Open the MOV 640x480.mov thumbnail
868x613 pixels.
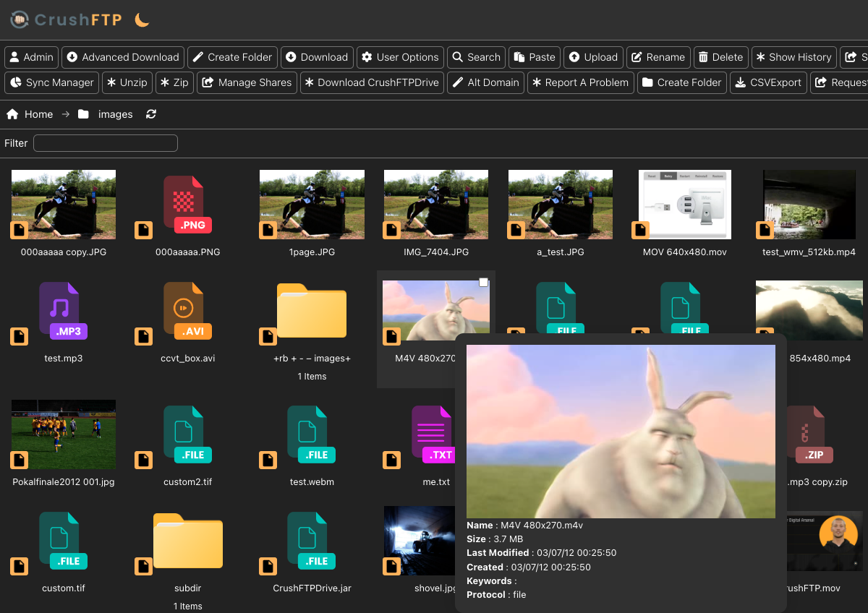click(685, 205)
